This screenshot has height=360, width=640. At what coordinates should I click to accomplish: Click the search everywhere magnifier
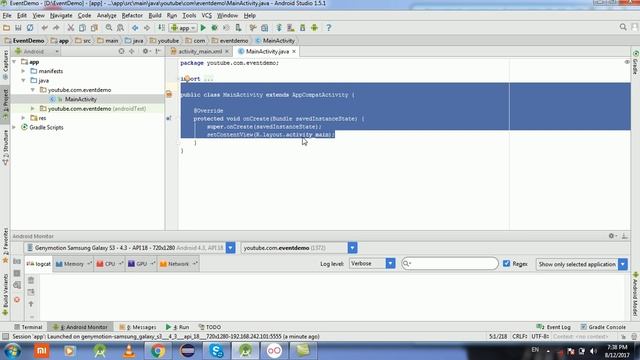coord(623,27)
